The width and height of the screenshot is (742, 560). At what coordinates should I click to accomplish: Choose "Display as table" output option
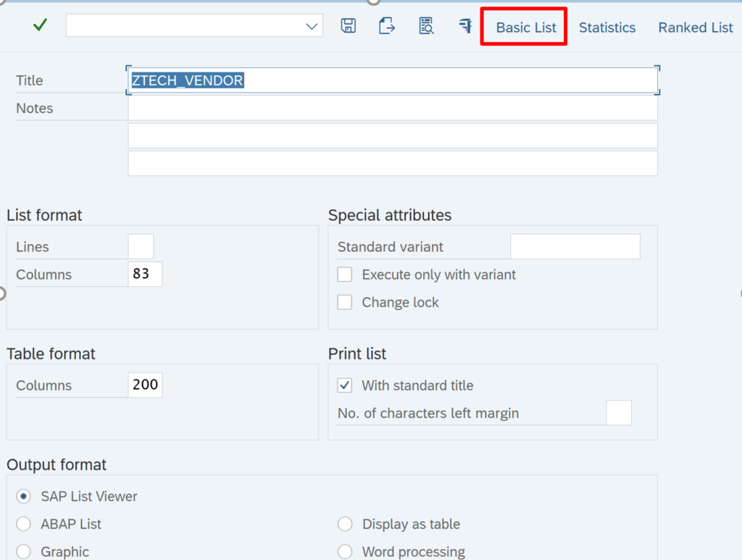point(344,524)
